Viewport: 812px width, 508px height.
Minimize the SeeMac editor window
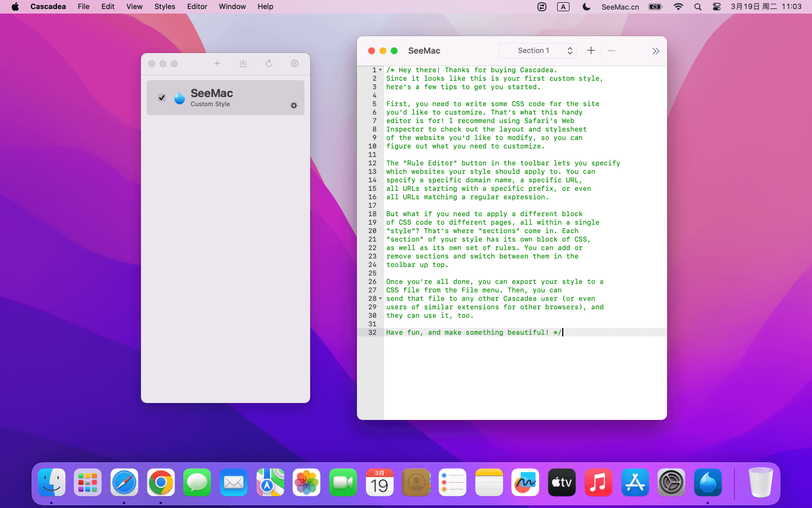point(383,51)
